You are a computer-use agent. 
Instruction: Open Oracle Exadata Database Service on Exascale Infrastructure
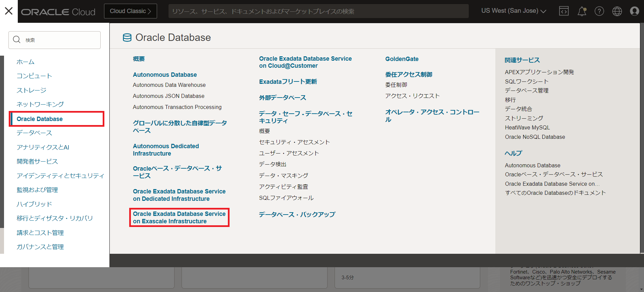click(179, 218)
